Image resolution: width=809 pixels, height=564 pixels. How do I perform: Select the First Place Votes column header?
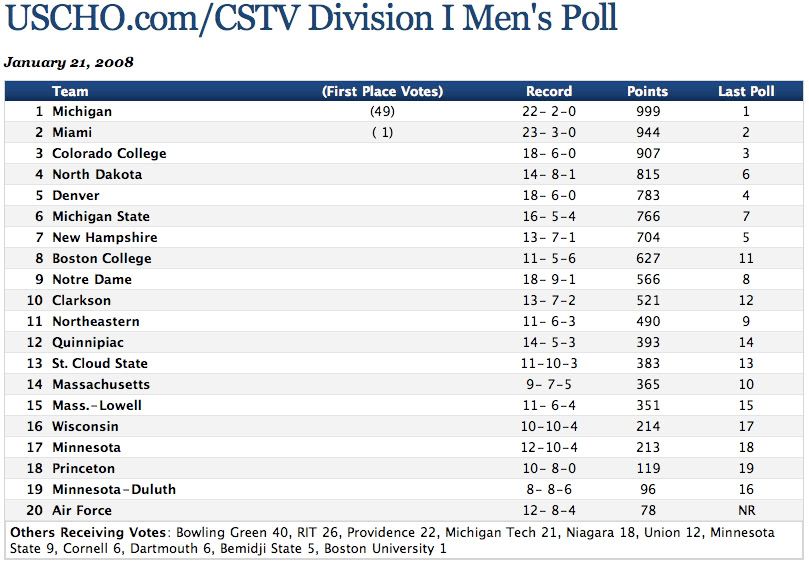tap(382, 91)
